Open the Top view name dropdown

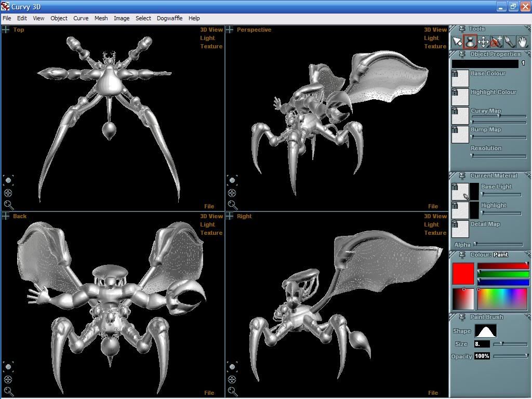19,30
